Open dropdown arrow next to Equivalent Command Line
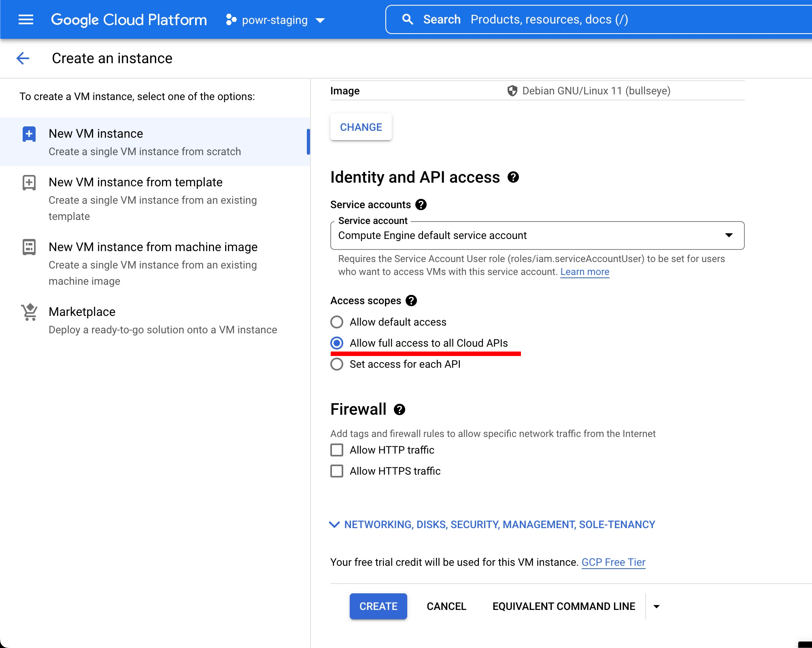Image resolution: width=812 pixels, height=648 pixels. click(657, 606)
